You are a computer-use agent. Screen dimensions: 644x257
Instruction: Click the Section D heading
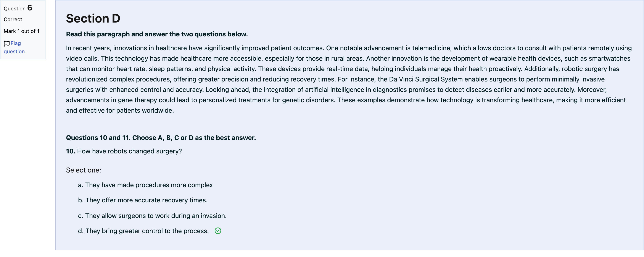coord(93,18)
